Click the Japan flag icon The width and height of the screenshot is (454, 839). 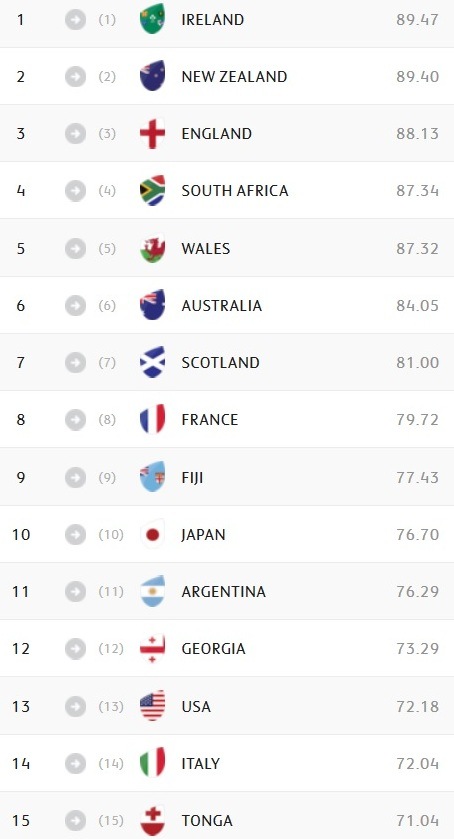click(x=153, y=534)
